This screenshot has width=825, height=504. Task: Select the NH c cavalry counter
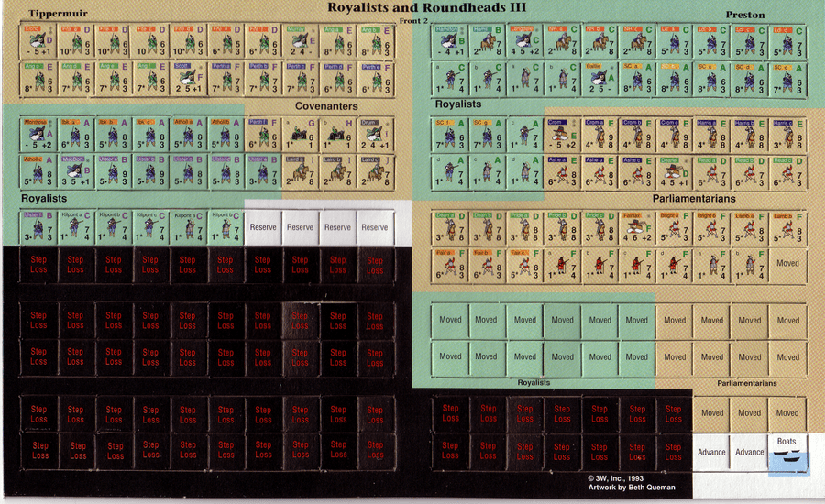coord(637,41)
